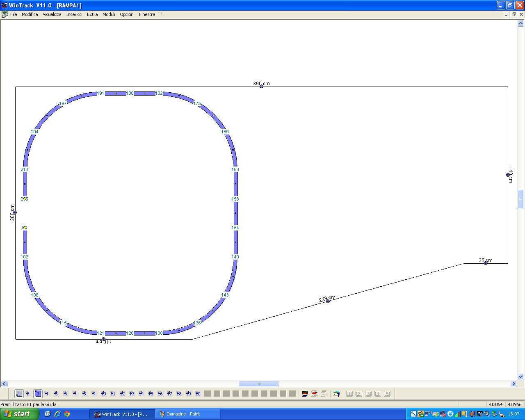This screenshot has height=420, width=525.
Task: Click the 223 cm dimension handle
Action: pyautogui.click(x=328, y=301)
